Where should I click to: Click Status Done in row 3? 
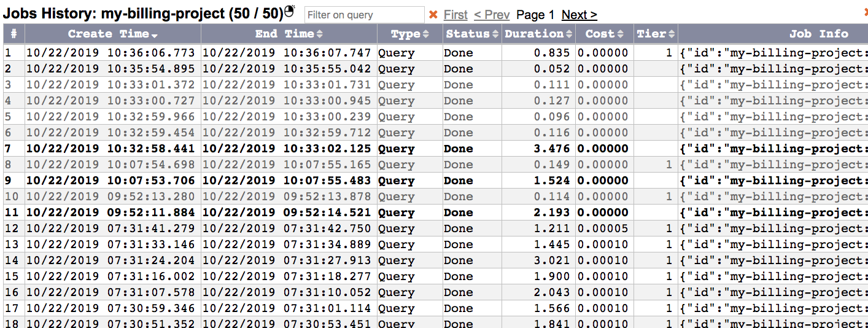coord(459,85)
